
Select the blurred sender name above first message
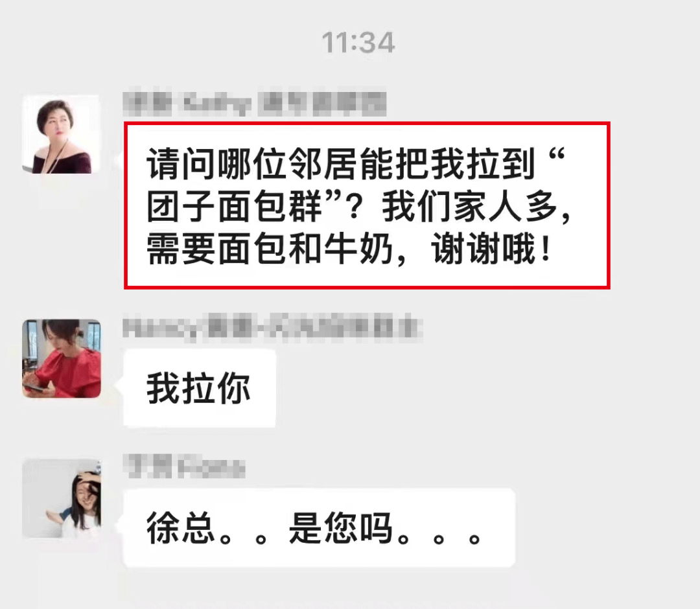point(255,104)
